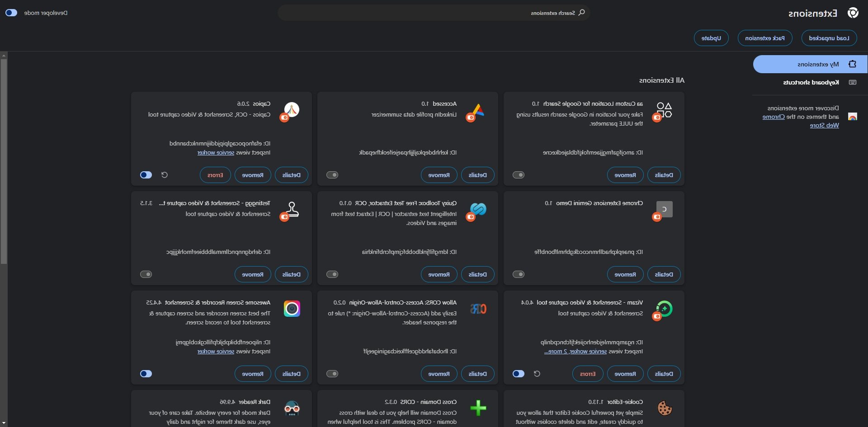Open My extensions section
The height and width of the screenshot is (427, 868).
coord(810,64)
